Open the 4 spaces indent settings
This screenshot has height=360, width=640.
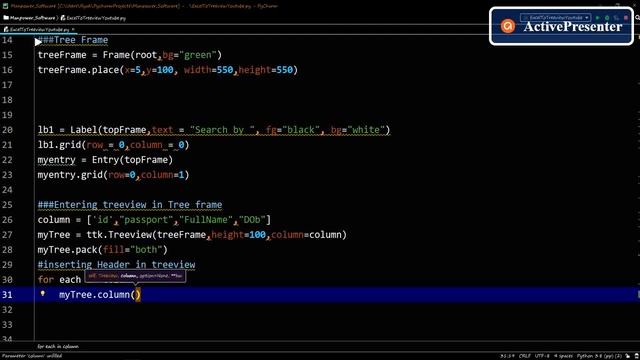tap(563, 356)
